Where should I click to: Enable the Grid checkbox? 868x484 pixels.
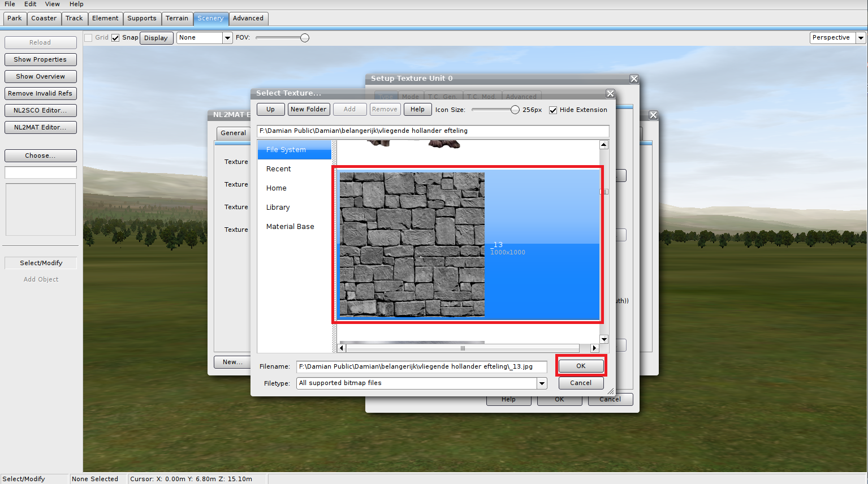click(89, 38)
